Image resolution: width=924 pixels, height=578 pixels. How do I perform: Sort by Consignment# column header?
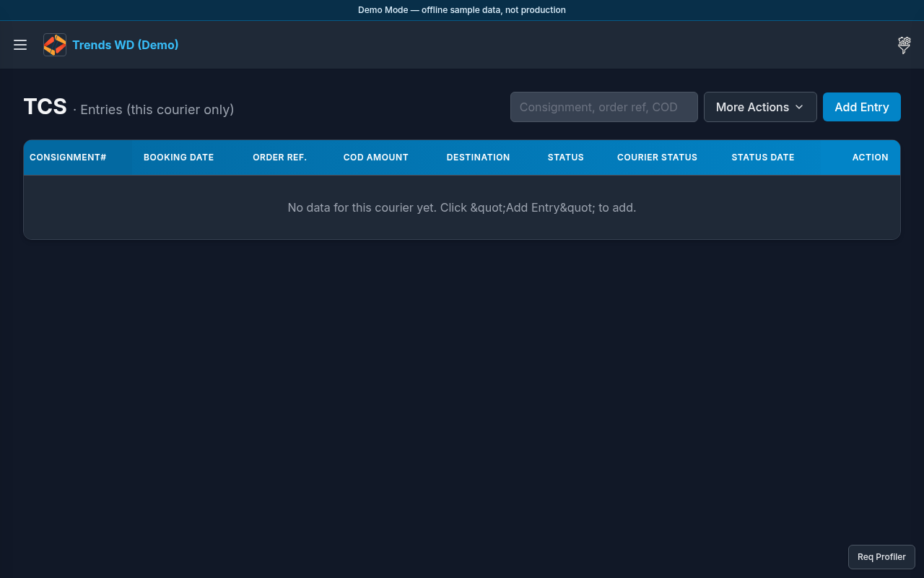pos(68,158)
